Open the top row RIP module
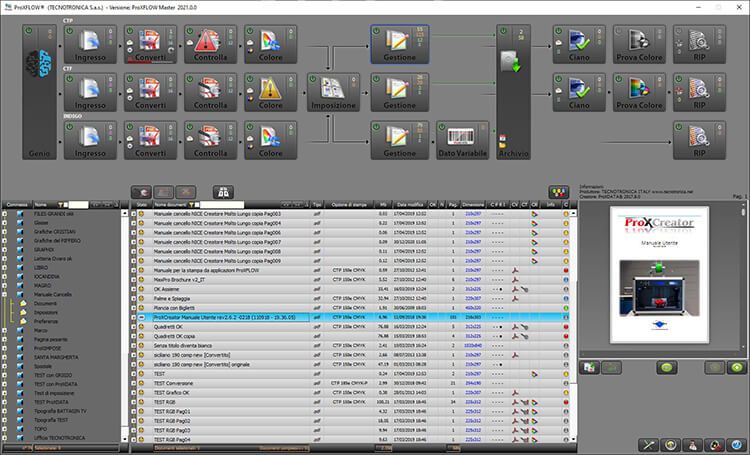The height and width of the screenshot is (455, 750). point(699,44)
